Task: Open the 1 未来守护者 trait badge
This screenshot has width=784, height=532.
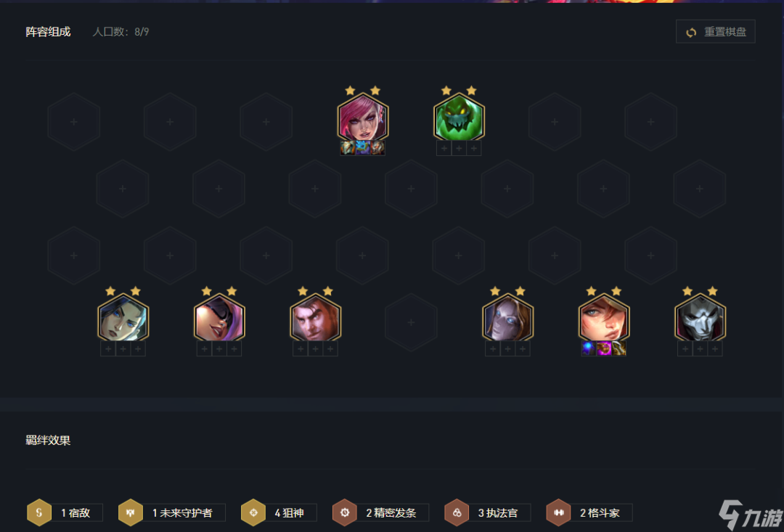Action: pos(171,512)
